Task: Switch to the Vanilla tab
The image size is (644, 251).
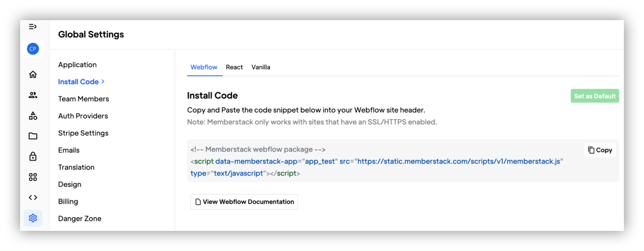Action: tap(261, 67)
